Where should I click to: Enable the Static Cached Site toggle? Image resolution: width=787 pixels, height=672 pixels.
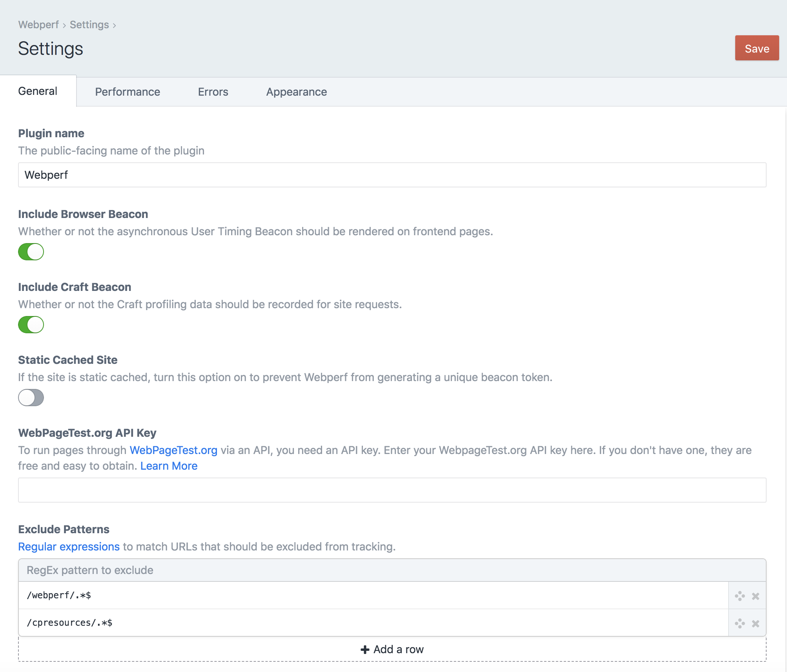pos(31,398)
